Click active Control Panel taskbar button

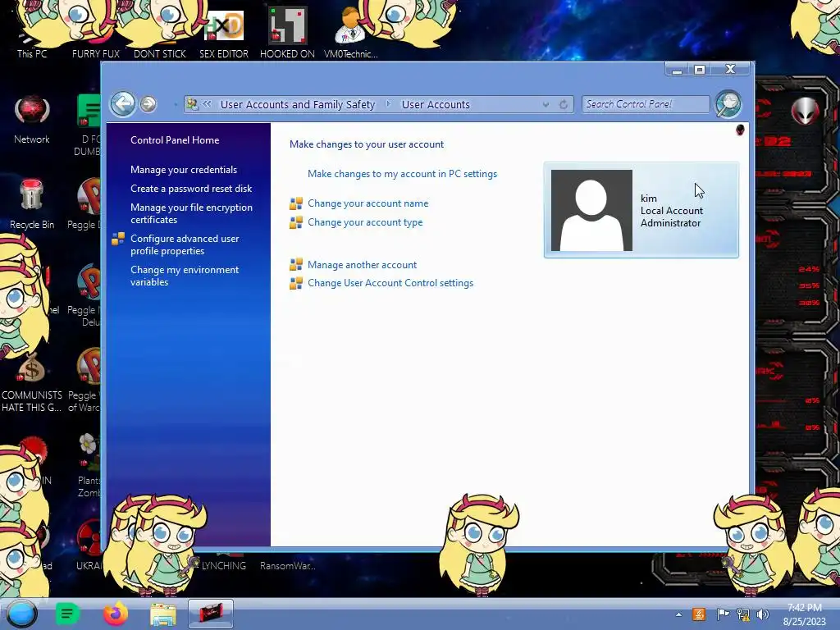(x=211, y=614)
